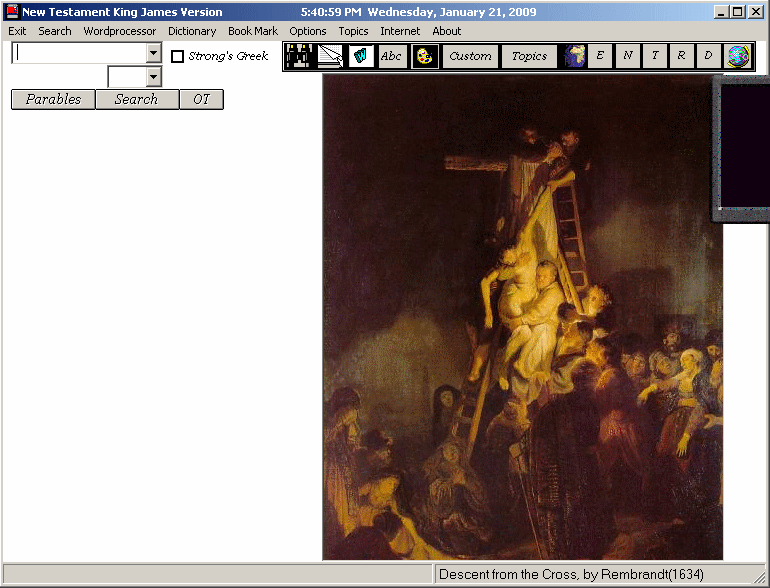Image resolution: width=770 pixels, height=588 pixels.
Task: Click the red book icon in title bar
Action: click(12, 11)
